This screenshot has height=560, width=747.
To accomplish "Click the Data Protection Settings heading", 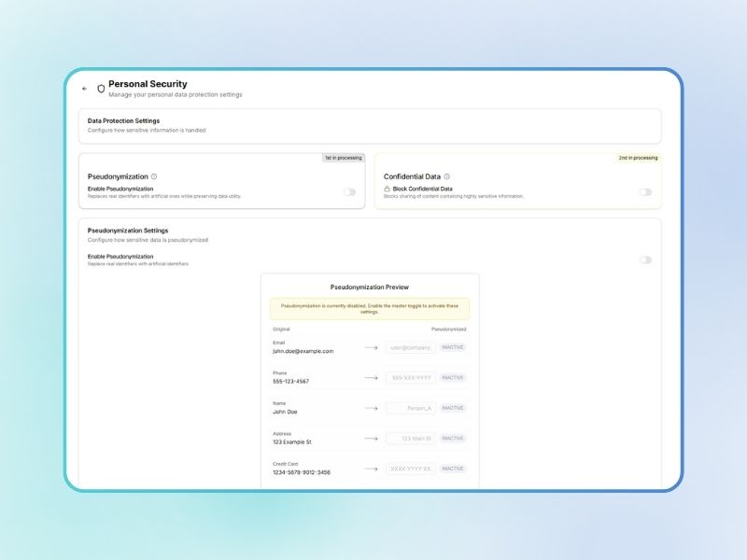I will click(x=123, y=121).
